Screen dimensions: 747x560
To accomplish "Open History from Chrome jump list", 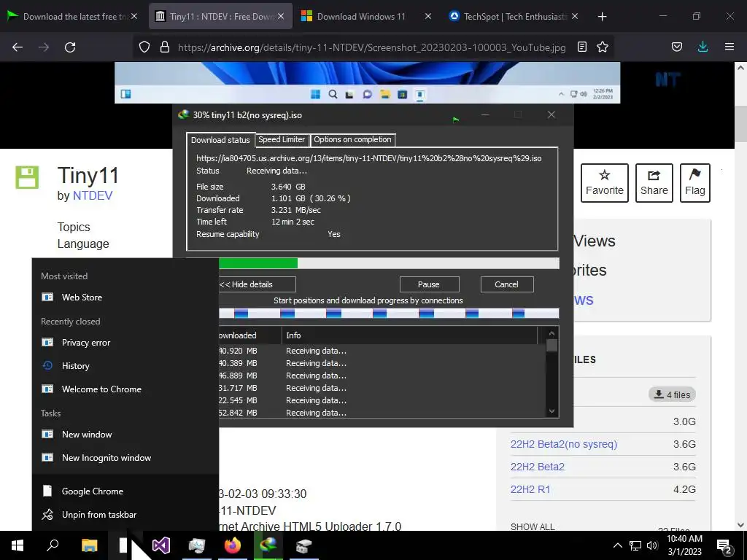I will point(125,366).
